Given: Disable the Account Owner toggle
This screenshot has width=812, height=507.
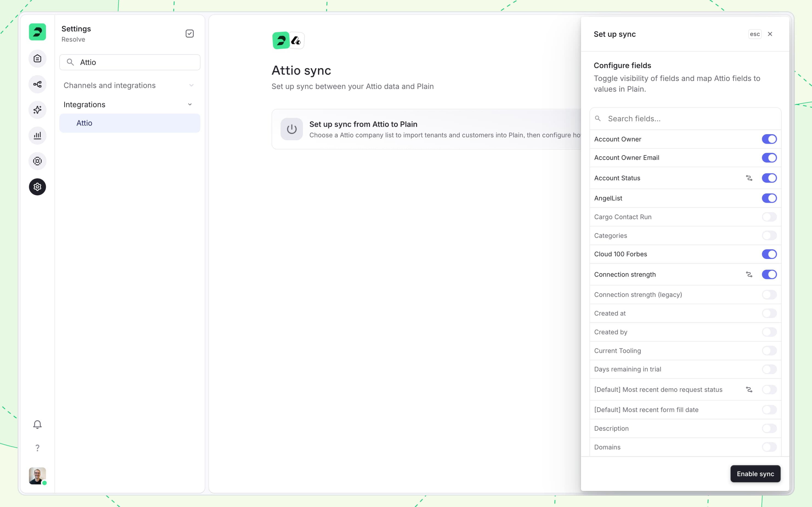Looking at the screenshot, I should tap(769, 139).
